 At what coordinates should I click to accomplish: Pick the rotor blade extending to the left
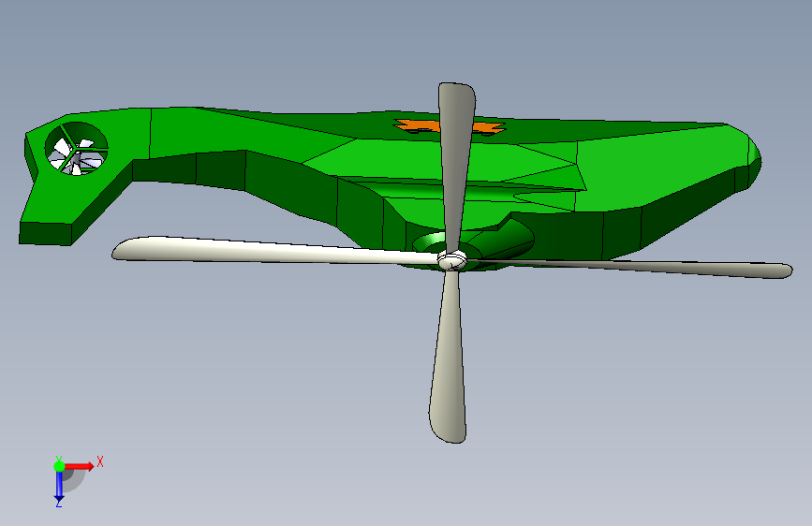[274, 250]
